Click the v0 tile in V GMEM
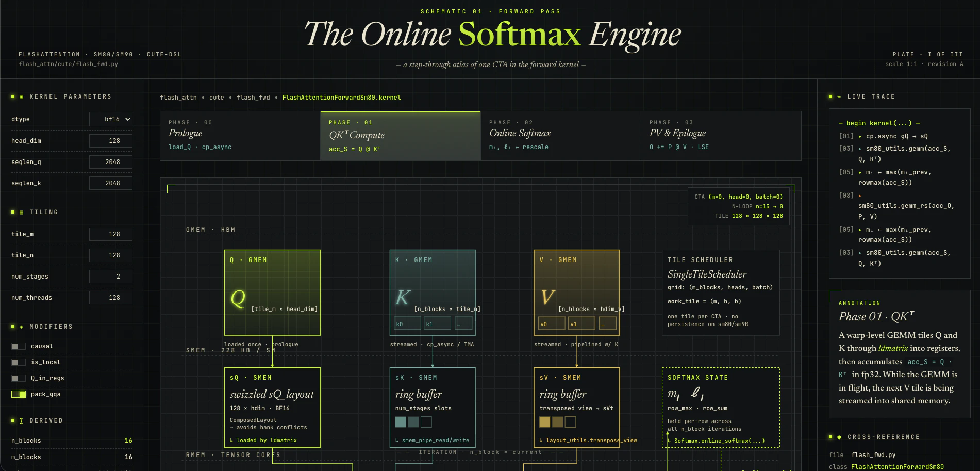The image size is (980, 471). tap(552, 323)
